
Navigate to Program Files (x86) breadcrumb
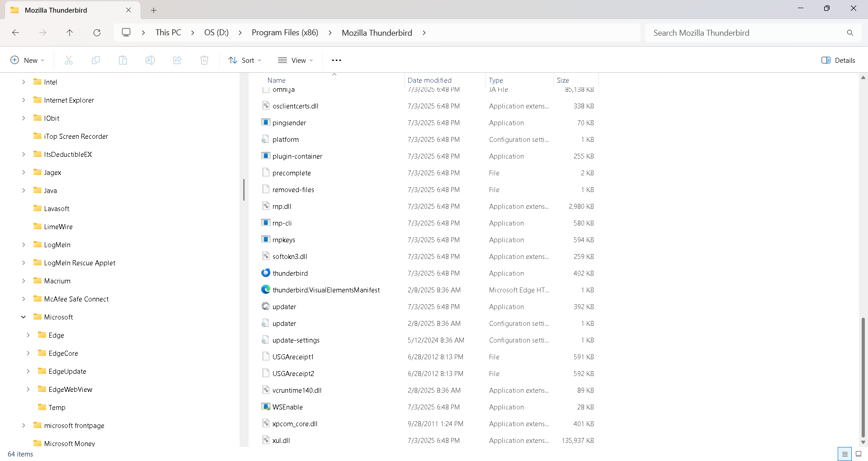[x=285, y=33]
